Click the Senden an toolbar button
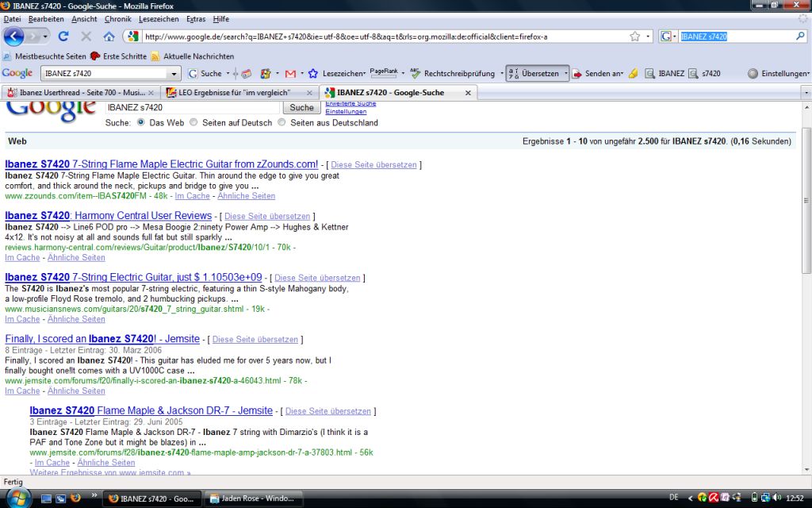This screenshot has height=508, width=812. [597, 74]
